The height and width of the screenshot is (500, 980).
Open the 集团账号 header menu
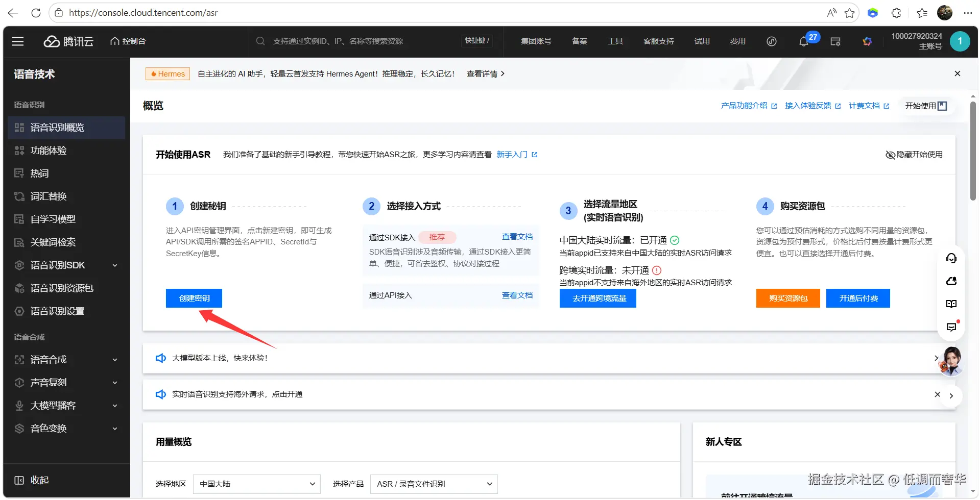pos(536,41)
